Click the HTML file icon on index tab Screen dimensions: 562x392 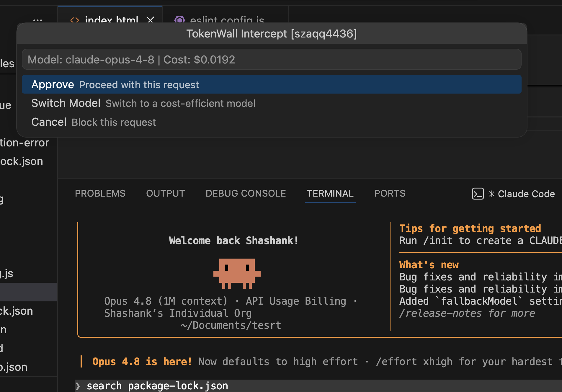(x=75, y=20)
